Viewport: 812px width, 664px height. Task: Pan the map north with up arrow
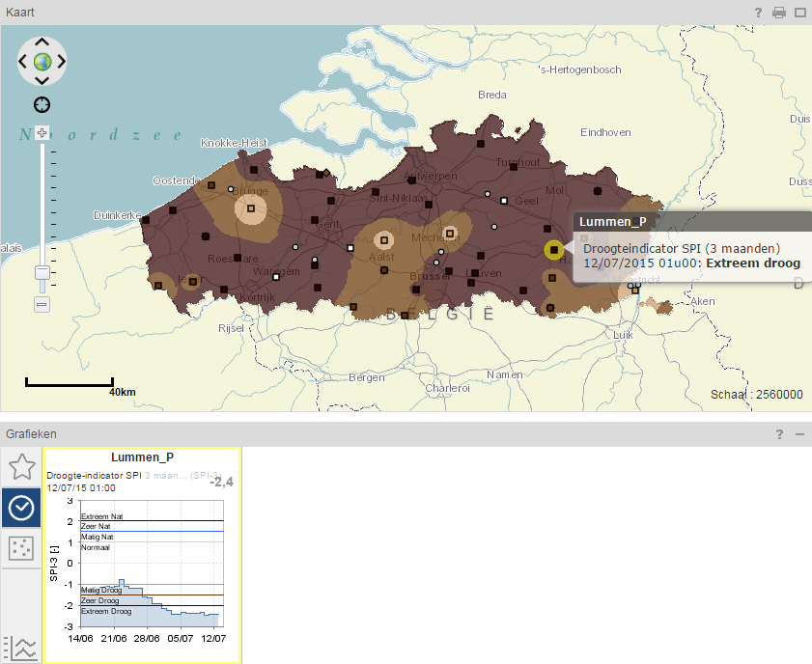tap(42, 41)
